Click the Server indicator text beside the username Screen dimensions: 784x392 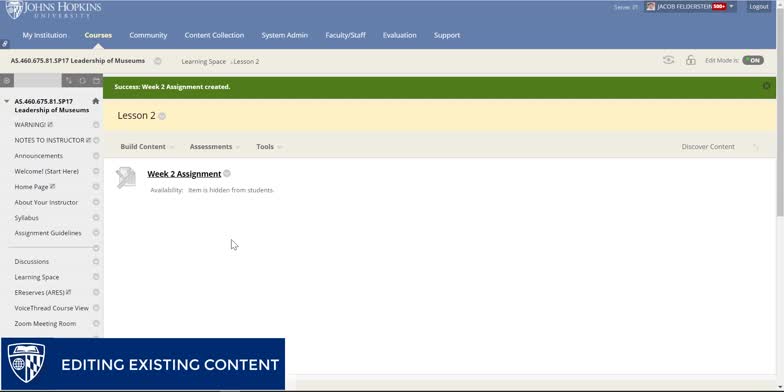(x=626, y=7)
